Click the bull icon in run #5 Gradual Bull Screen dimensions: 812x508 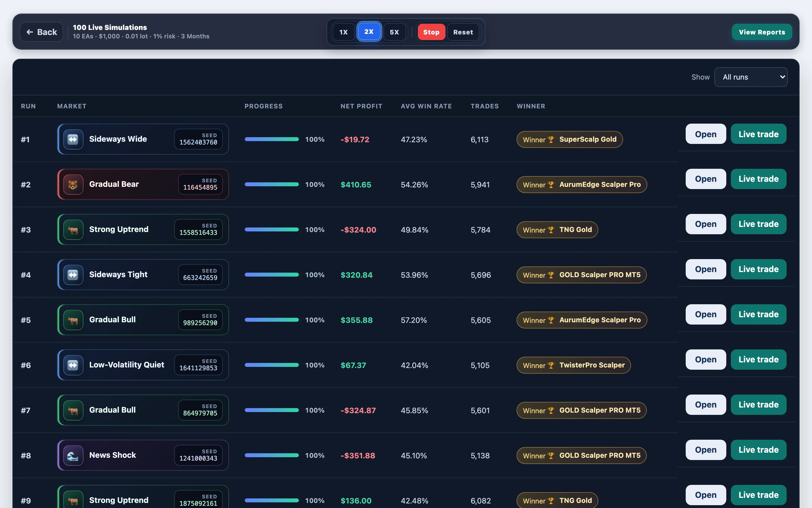(x=73, y=320)
